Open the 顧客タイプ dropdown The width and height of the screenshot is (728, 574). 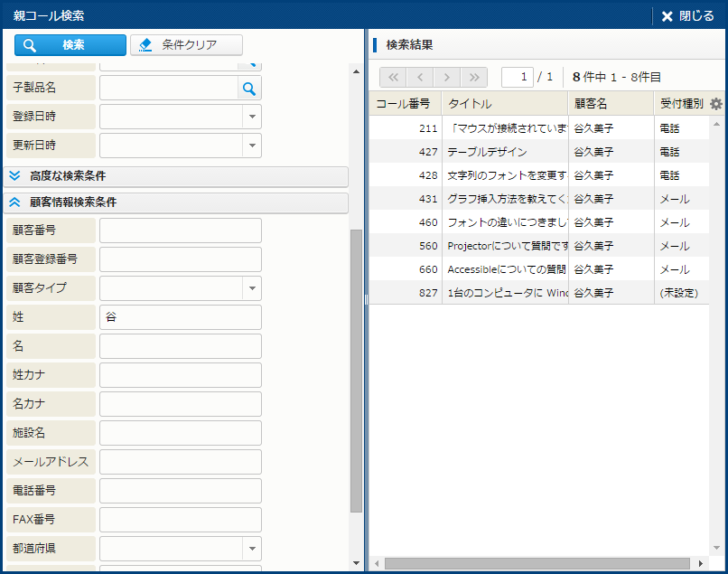pyautogui.click(x=251, y=288)
